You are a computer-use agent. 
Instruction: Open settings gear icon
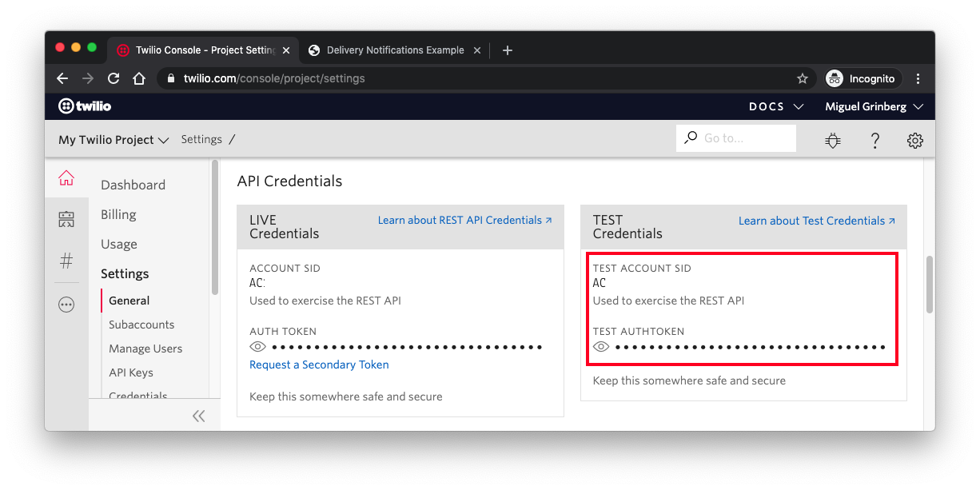tap(915, 140)
